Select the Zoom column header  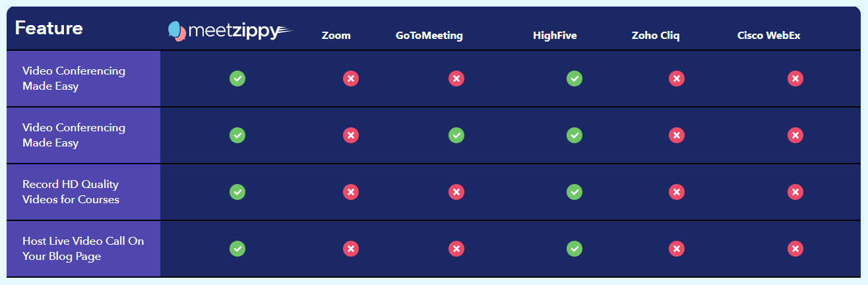point(336,36)
